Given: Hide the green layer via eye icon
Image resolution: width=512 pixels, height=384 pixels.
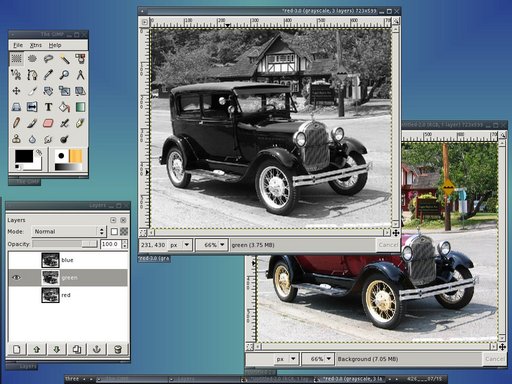Looking at the screenshot, I should (16, 277).
